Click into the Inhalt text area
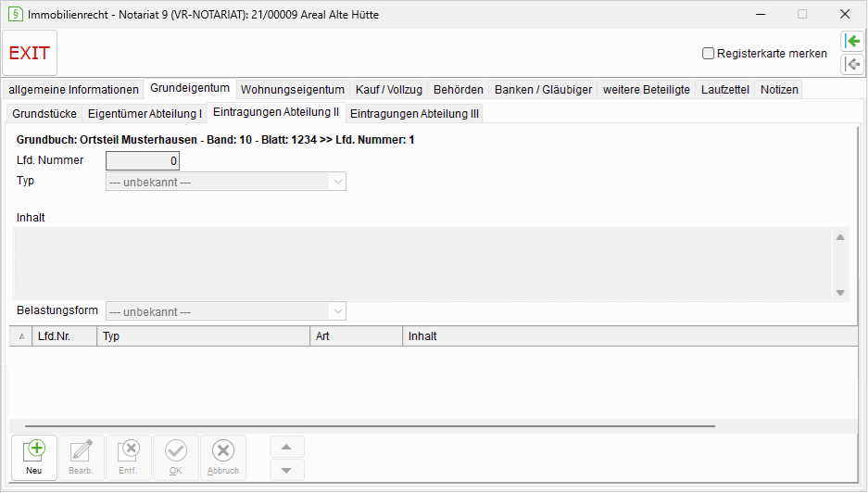This screenshot has height=493, width=868. pyautogui.click(x=423, y=264)
